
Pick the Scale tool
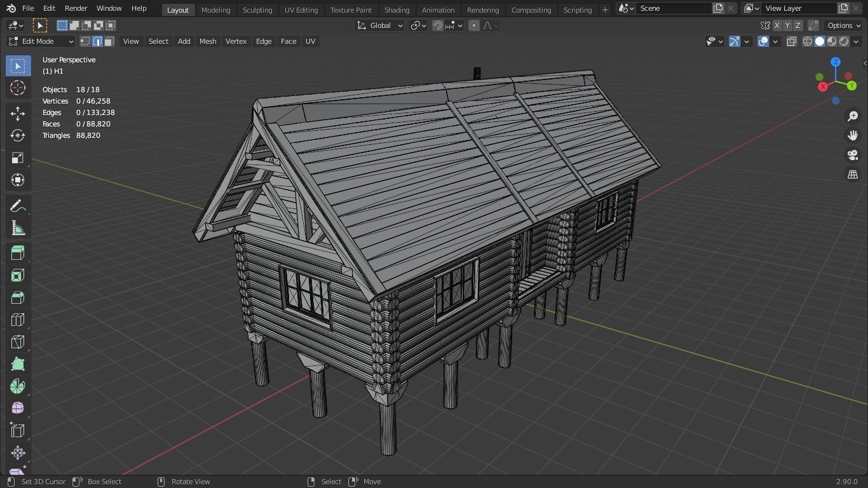[18, 158]
